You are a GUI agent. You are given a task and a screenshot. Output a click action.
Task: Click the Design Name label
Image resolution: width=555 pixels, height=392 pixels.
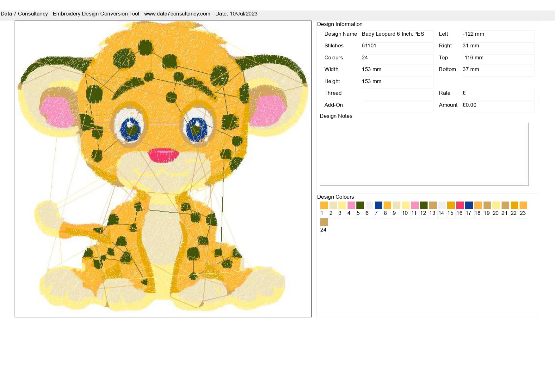[341, 34]
